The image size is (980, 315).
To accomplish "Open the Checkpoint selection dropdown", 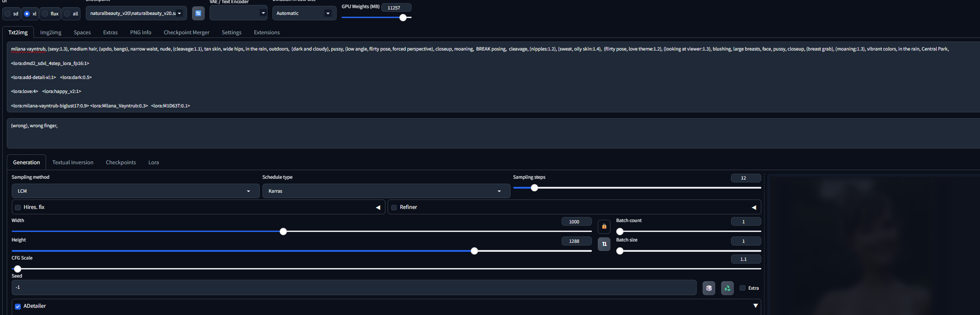I will tap(136, 14).
